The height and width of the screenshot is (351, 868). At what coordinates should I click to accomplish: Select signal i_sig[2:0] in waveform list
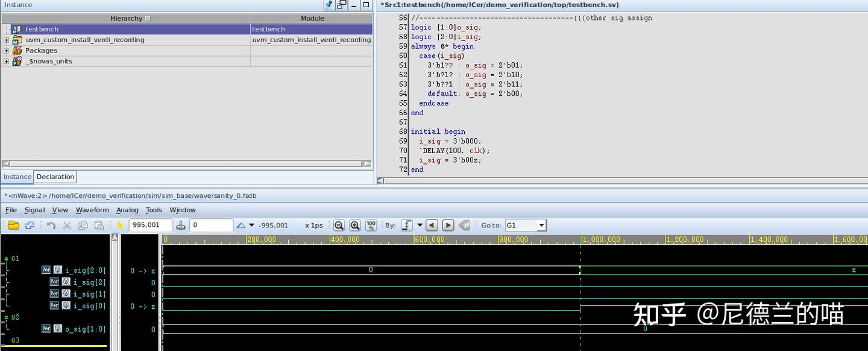click(85, 270)
